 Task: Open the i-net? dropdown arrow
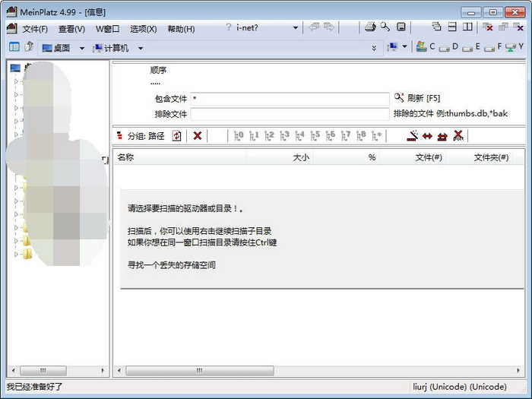pos(296,28)
